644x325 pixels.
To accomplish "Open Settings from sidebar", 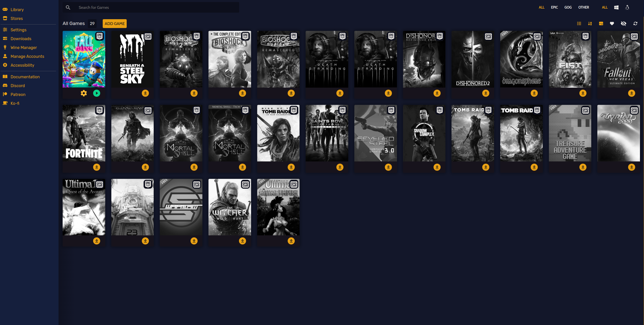I will (x=18, y=30).
